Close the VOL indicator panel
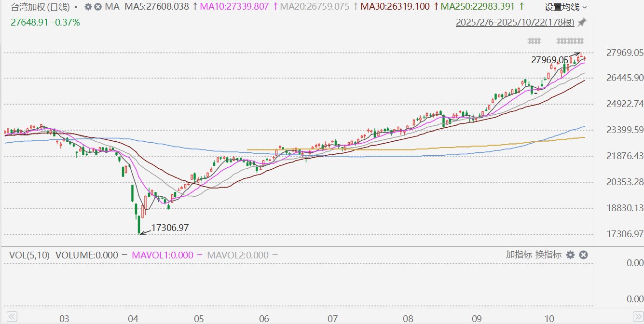 click(x=583, y=255)
